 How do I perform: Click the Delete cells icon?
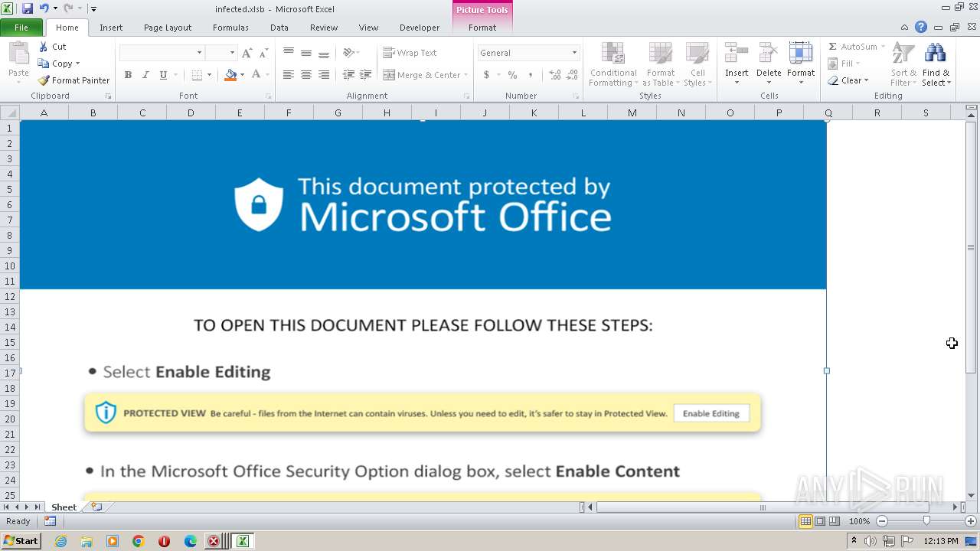point(769,54)
